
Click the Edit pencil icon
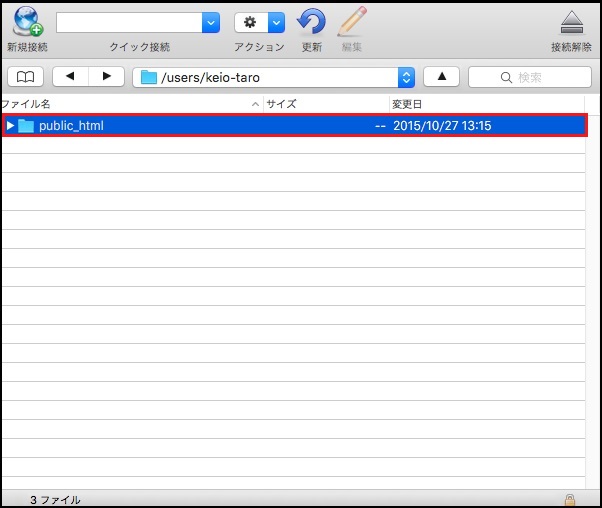[351, 22]
